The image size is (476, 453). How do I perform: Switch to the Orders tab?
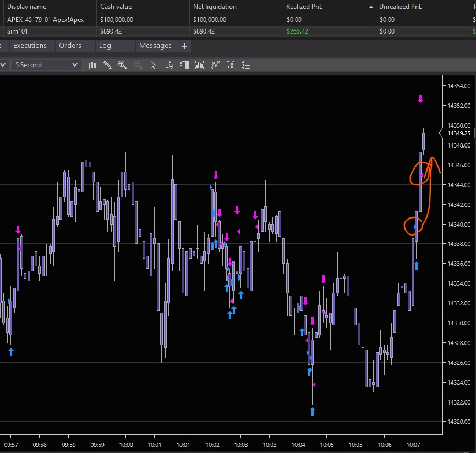[x=70, y=46]
